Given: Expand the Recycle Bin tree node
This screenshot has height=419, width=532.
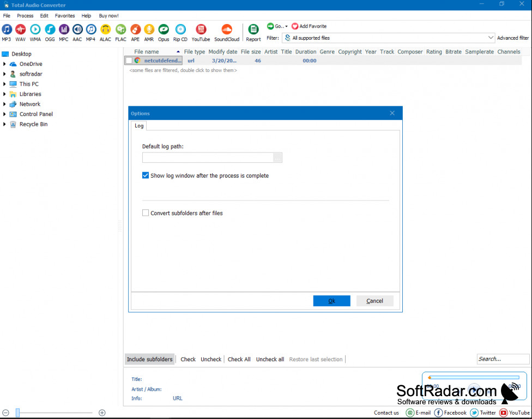Looking at the screenshot, I should click(4, 124).
